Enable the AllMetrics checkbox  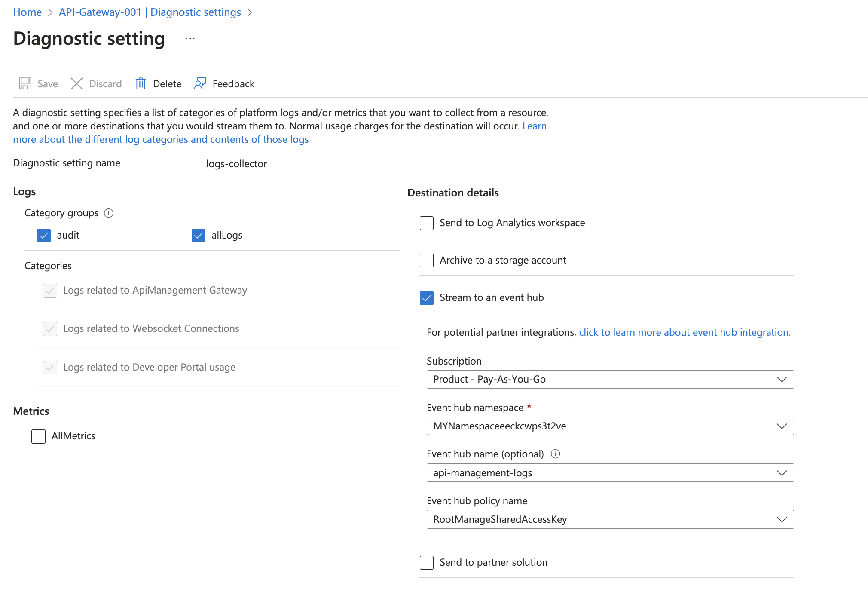click(x=39, y=436)
